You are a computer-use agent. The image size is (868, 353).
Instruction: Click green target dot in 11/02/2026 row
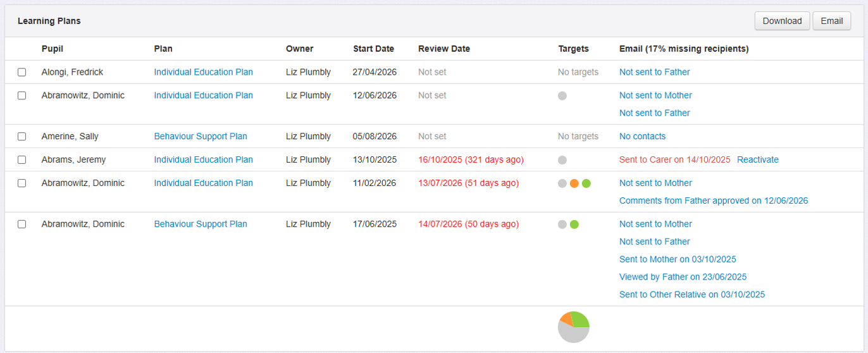click(586, 183)
